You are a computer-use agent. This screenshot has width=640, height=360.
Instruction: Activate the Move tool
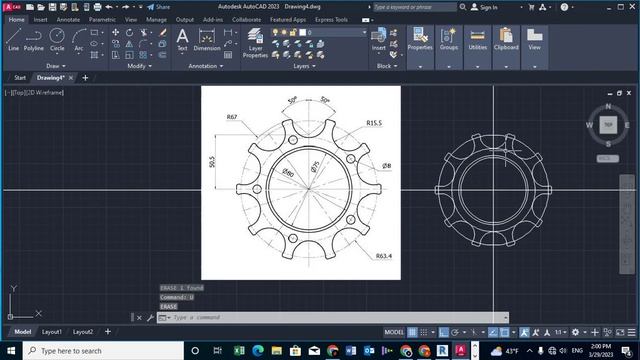click(116, 33)
